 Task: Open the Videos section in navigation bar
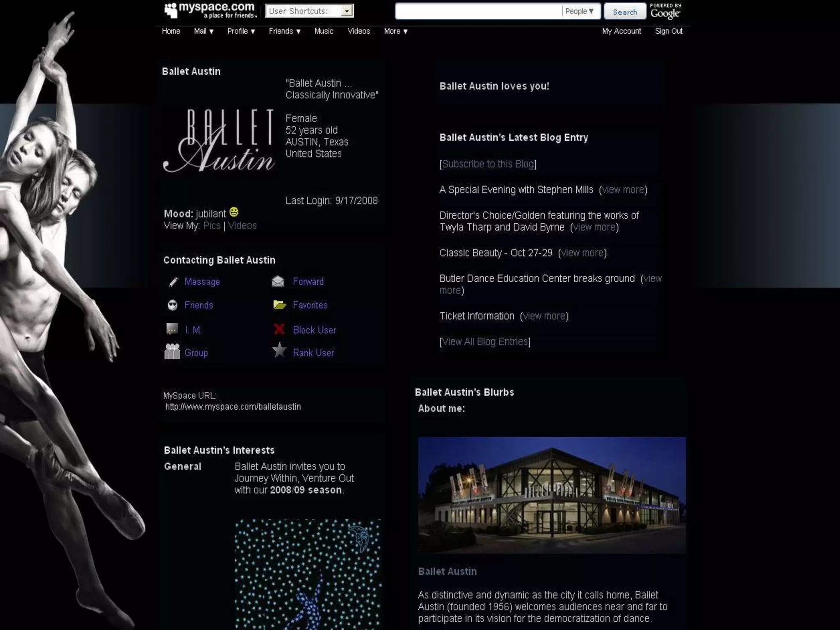click(359, 31)
